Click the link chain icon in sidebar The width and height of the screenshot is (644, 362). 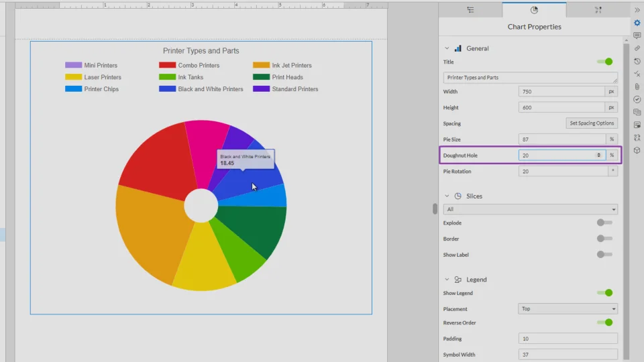[x=637, y=48]
